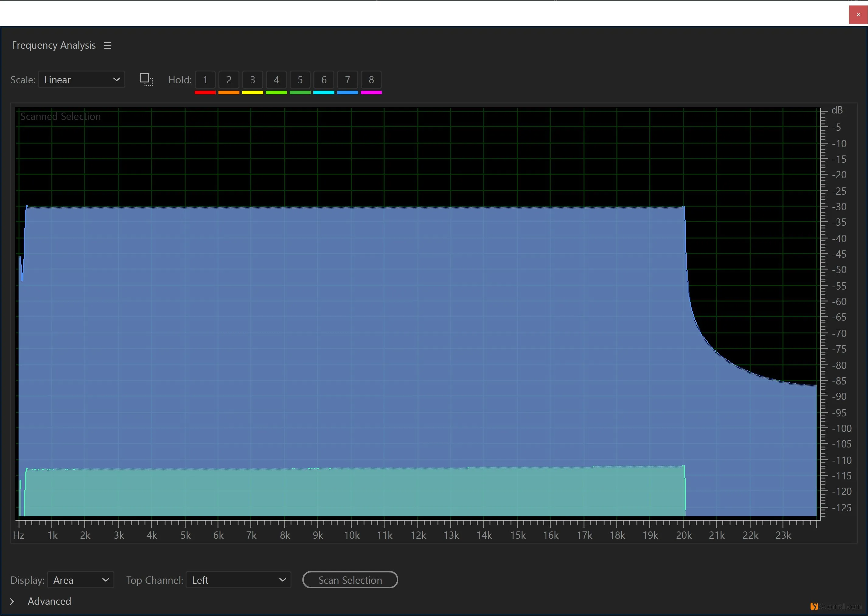Toggle Hold button 5
The height and width of the screenshot is (616, 868).
click(x=300, y=80)
